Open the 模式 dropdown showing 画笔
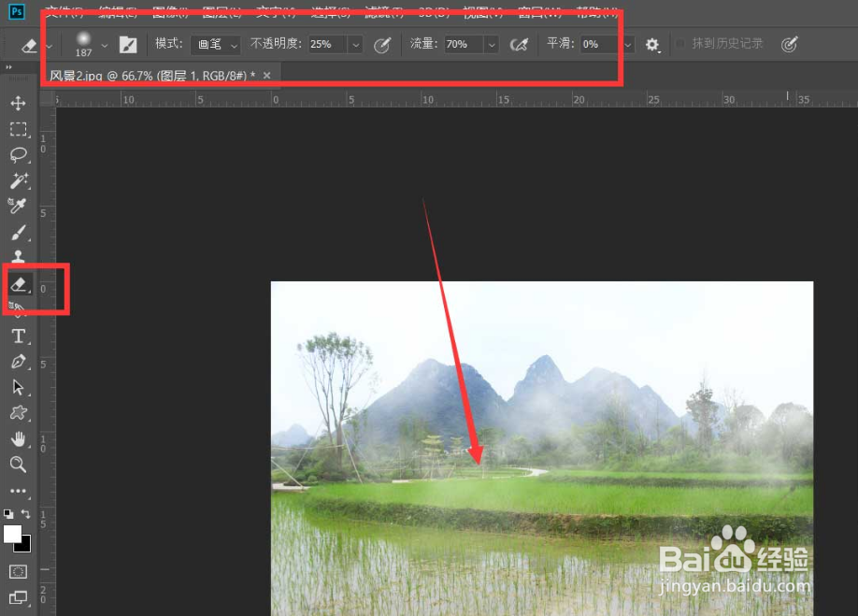 click(216, 44)
